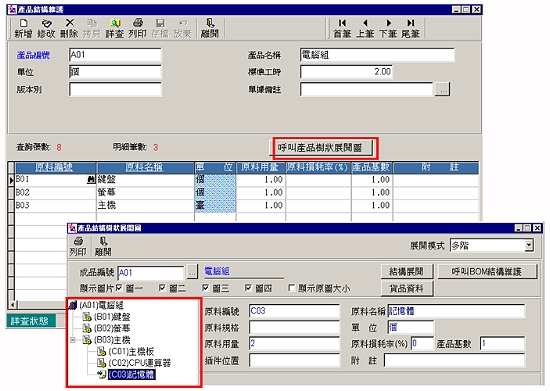
Task: Collapse the (B03)主機 tree node
Action: 73,340
